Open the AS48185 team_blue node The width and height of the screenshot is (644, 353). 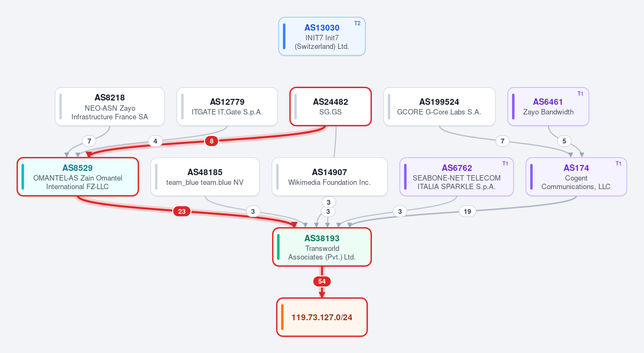205,177
